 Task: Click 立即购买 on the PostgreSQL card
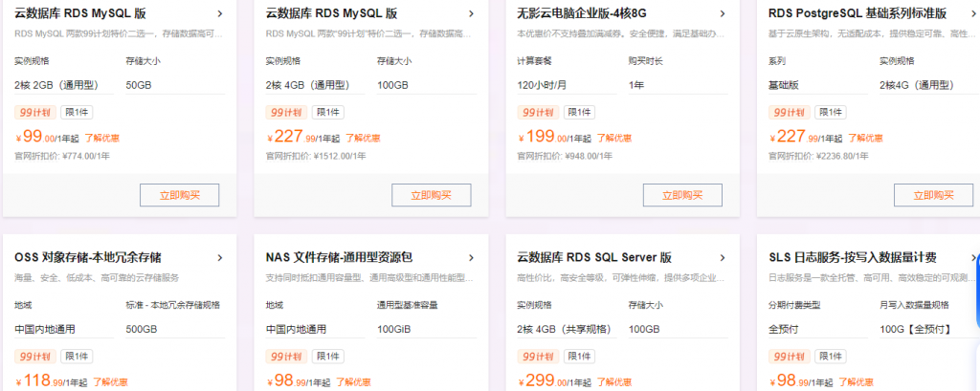[932, 195]
